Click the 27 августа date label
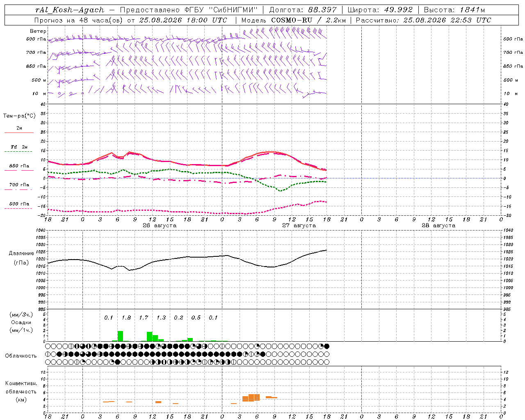525x420 pixels. click(x=299, y=225)
